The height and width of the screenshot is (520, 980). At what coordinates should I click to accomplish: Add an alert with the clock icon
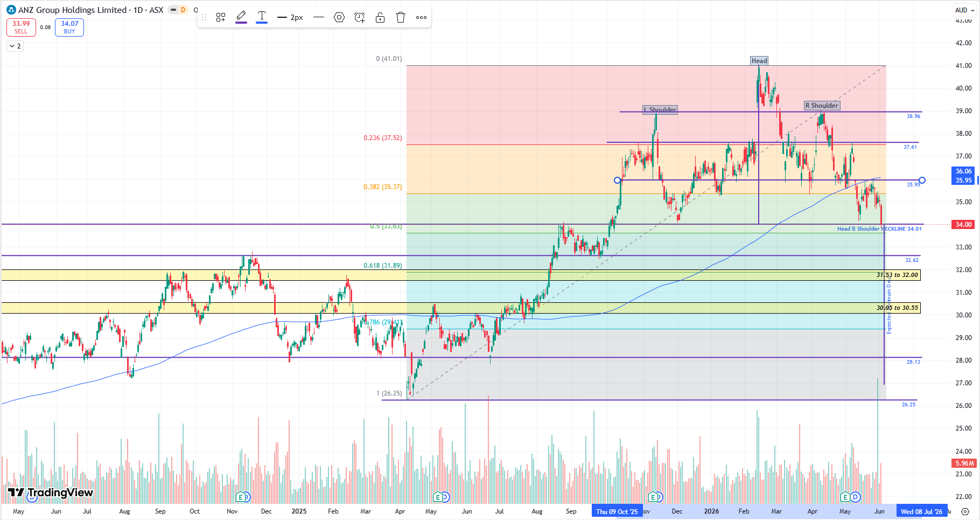point(360,17)
